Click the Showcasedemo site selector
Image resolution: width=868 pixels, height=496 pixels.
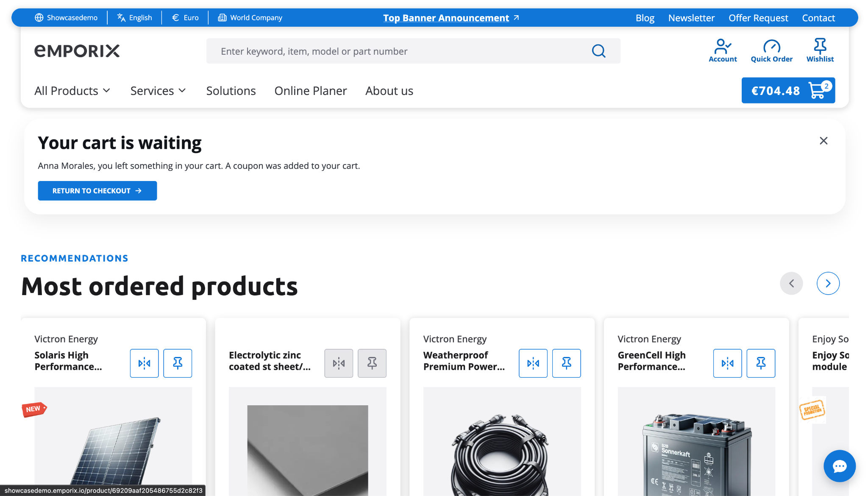66,18
